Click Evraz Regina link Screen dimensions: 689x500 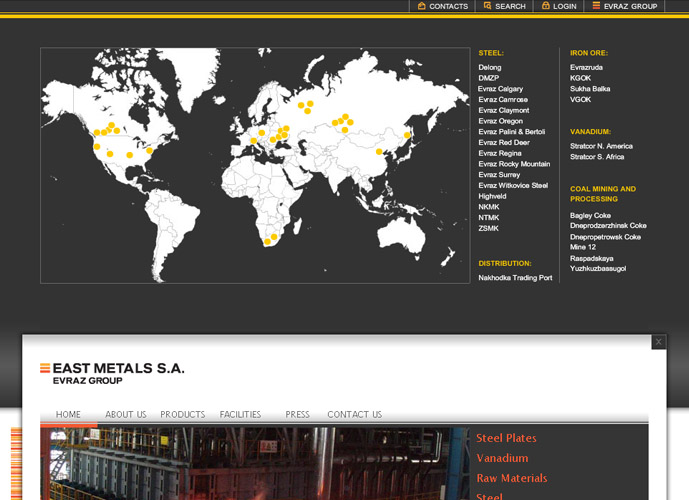tap(500, 153)
